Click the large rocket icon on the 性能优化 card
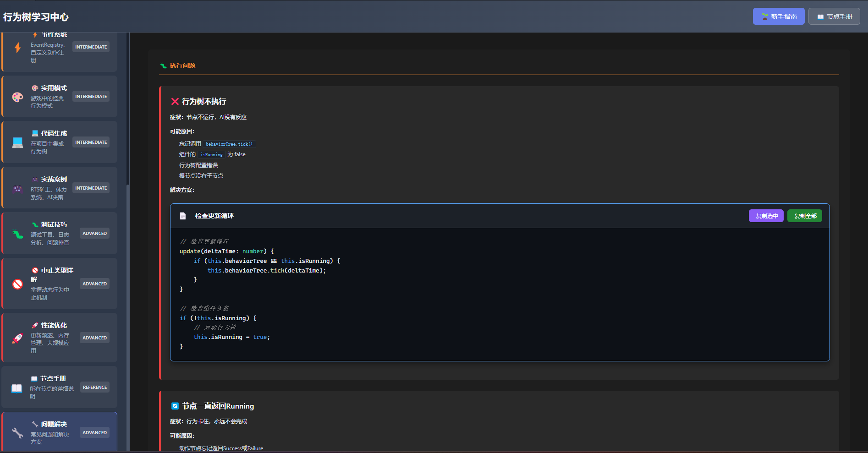 pyautogui.click(x=17, y=338)
